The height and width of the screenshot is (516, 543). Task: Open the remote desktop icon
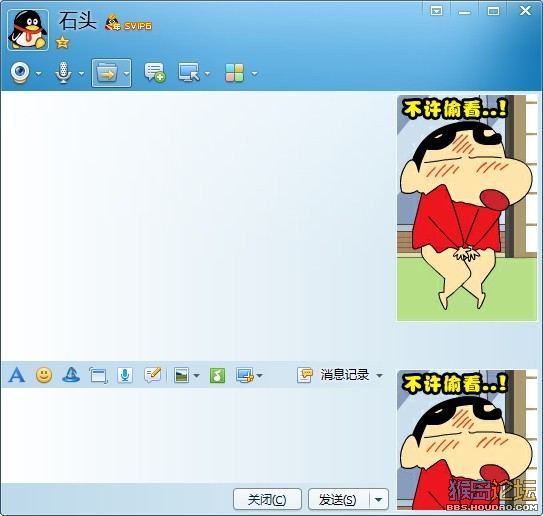189,72
